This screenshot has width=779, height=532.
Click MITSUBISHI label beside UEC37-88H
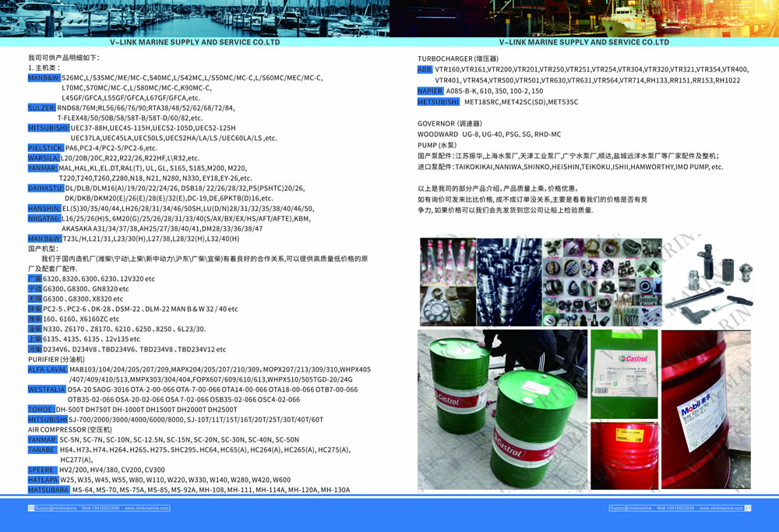48,129
